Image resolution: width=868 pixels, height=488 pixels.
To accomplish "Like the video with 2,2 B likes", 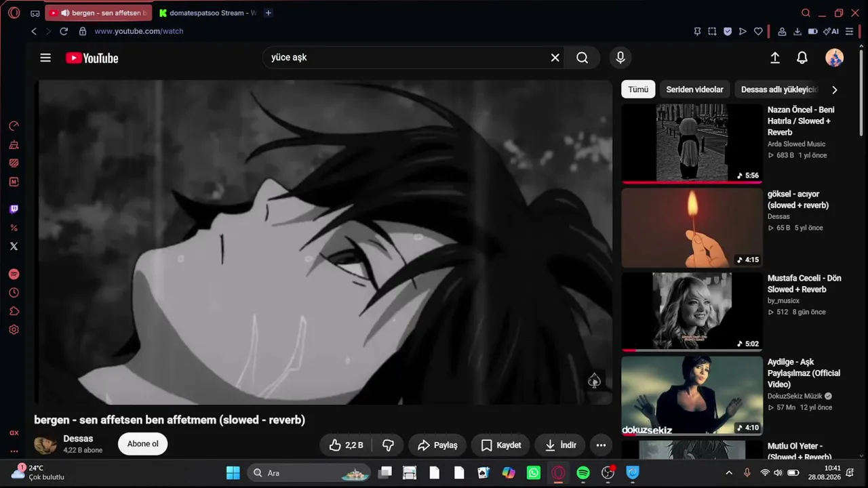I will coord(346,445).
